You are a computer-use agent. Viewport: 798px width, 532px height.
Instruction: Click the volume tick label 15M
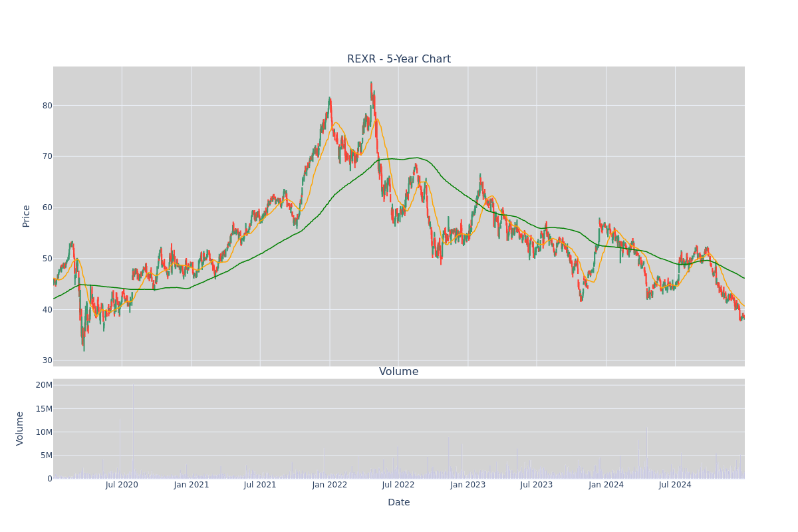point(44,408)
